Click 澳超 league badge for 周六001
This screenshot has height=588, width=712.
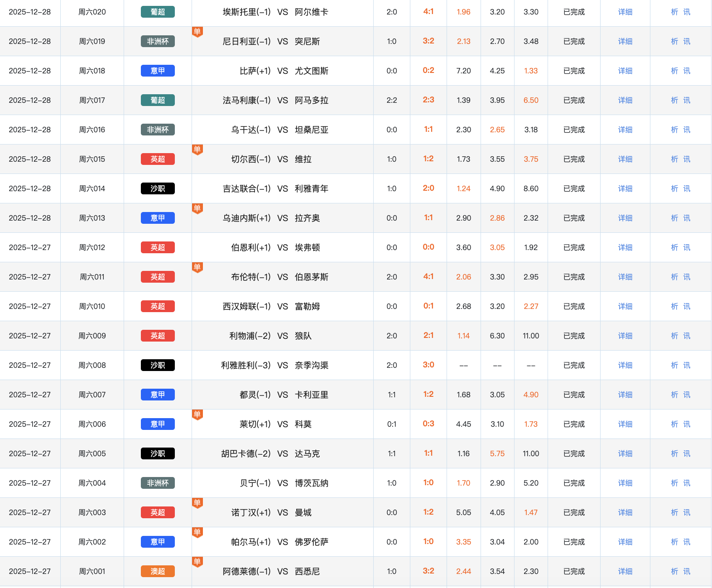(158, 571)
